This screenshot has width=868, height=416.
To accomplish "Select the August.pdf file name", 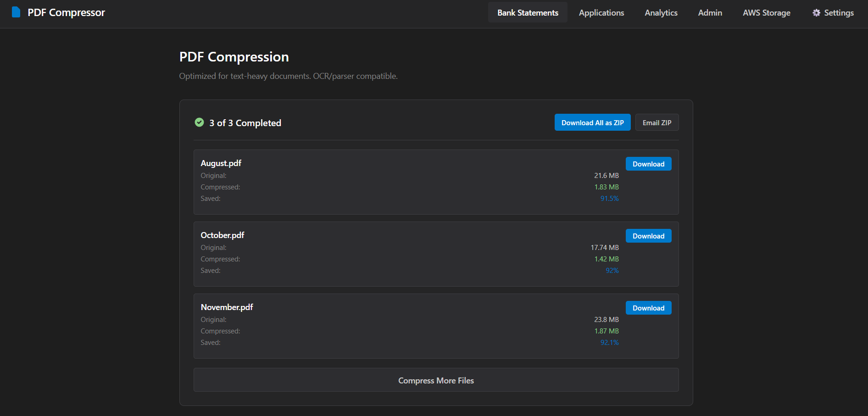I will 221,163.
